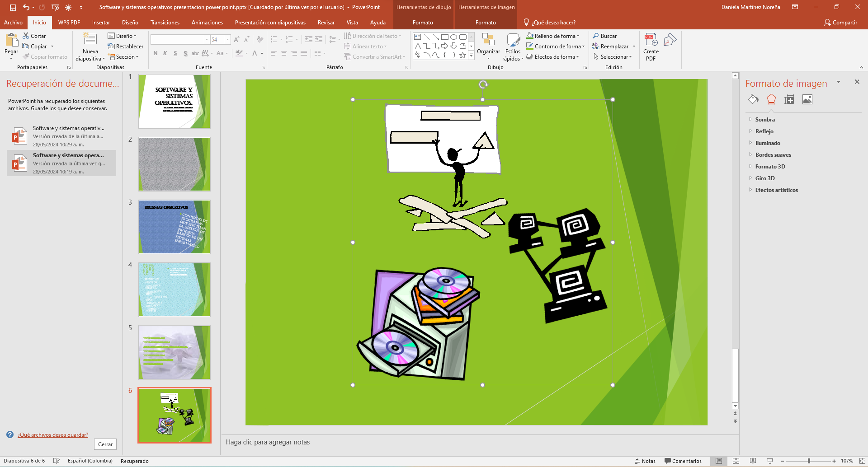Viewport: 868px width, 467px height.
Task: Click the Save icon in title bar
Action: pyautogui.click(x=13, y=7)
